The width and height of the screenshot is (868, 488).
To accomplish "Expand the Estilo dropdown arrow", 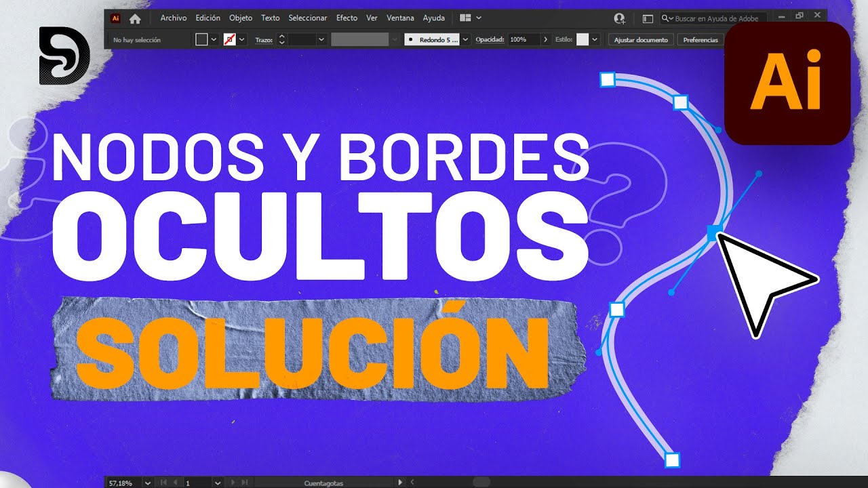I will [x=595, y=40].
